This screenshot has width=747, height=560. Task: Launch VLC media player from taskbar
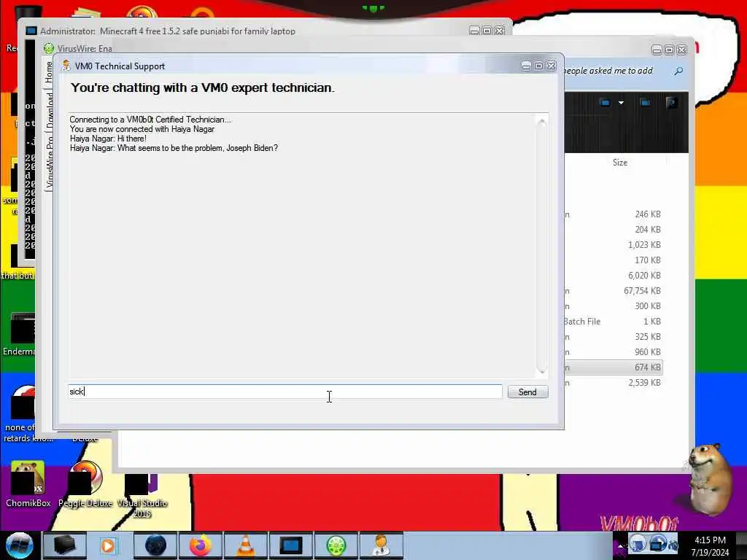245,545
